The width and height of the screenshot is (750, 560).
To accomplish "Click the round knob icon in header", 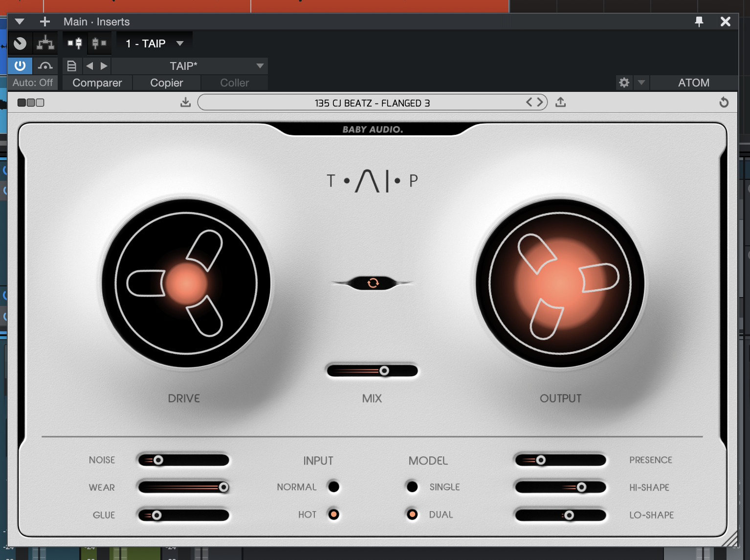I will (x=20, y=43).
